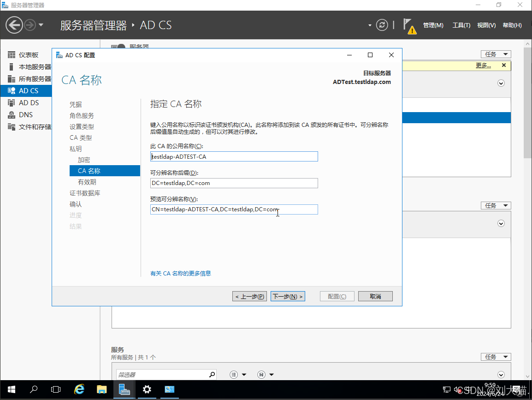Go to 确认 step in wizard
532x400 pixels.
coord(76,204)
